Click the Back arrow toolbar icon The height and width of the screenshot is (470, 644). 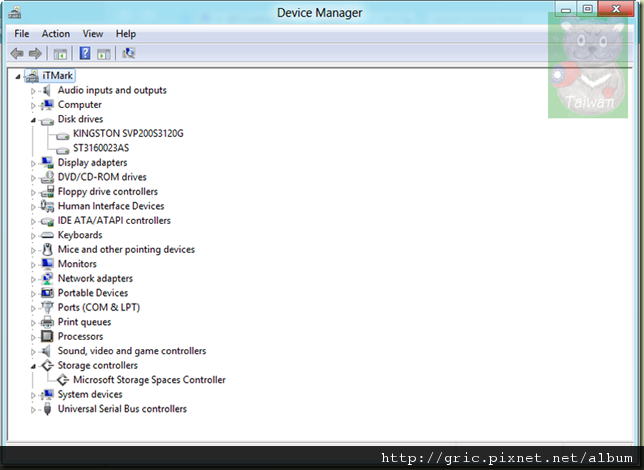pyautogui.click(x=17, y=53)
